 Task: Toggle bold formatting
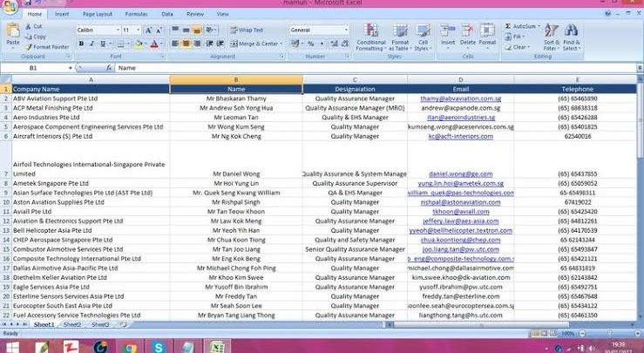81,44
